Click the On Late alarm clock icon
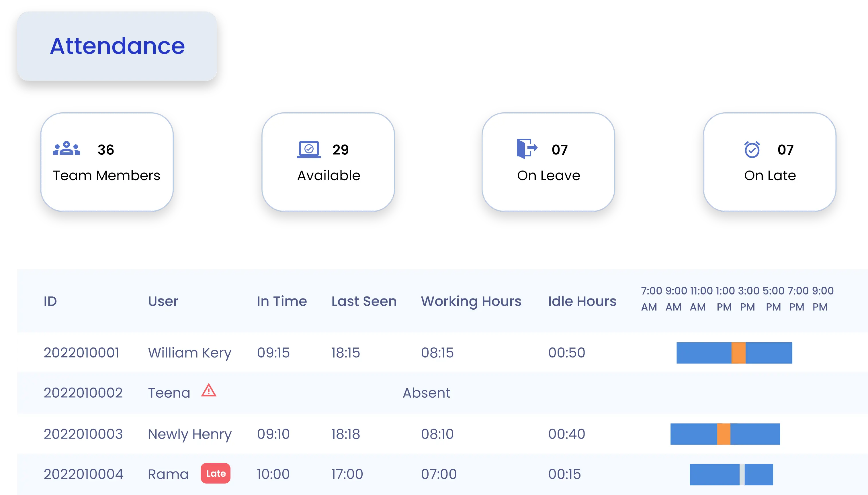The width and height of the screenshot is (868, 495). tap(752, 150)
